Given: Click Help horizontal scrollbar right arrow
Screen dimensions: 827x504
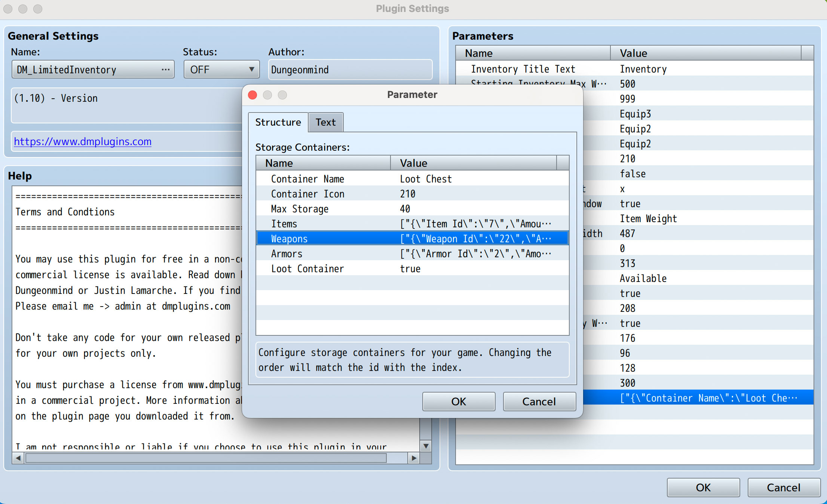Looking at the screenshot, I should (x=414, y=458).
